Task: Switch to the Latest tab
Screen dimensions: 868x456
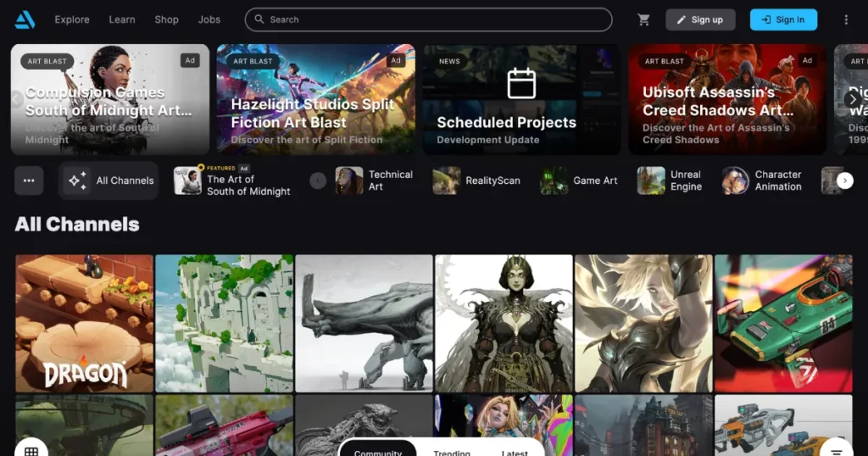Action: (515, 452)
